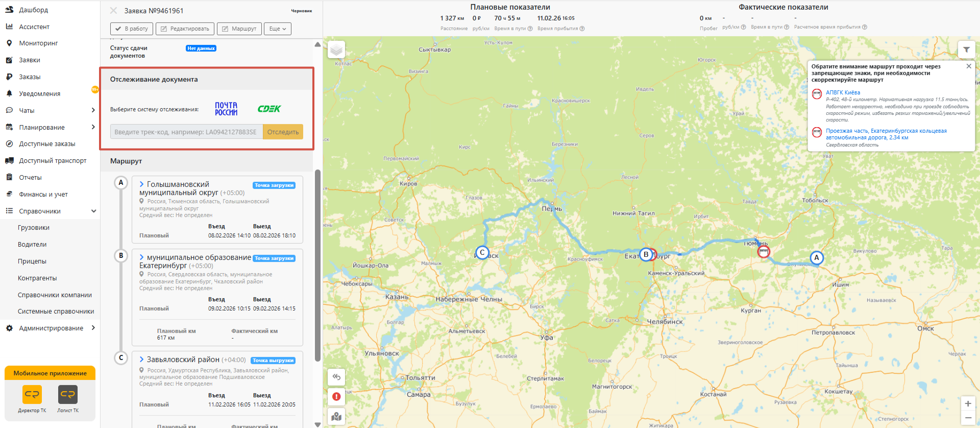The image size is (980, 428).
Task: Click the Чаты speech bubble icon
Action: pos(9,110)
